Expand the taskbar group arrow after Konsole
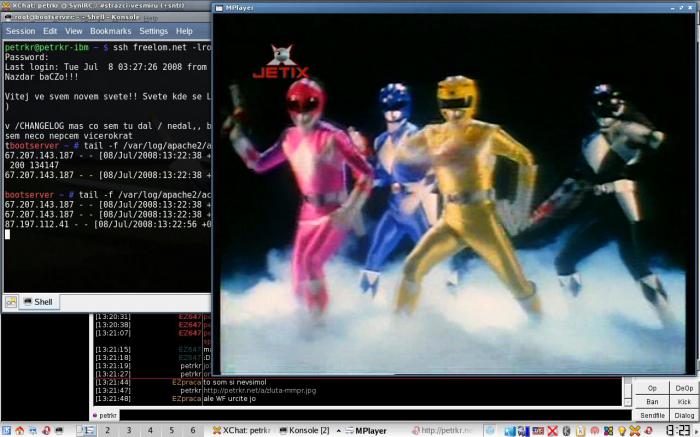The width and height of the screenshot is (700, 437). click(339, 431)
